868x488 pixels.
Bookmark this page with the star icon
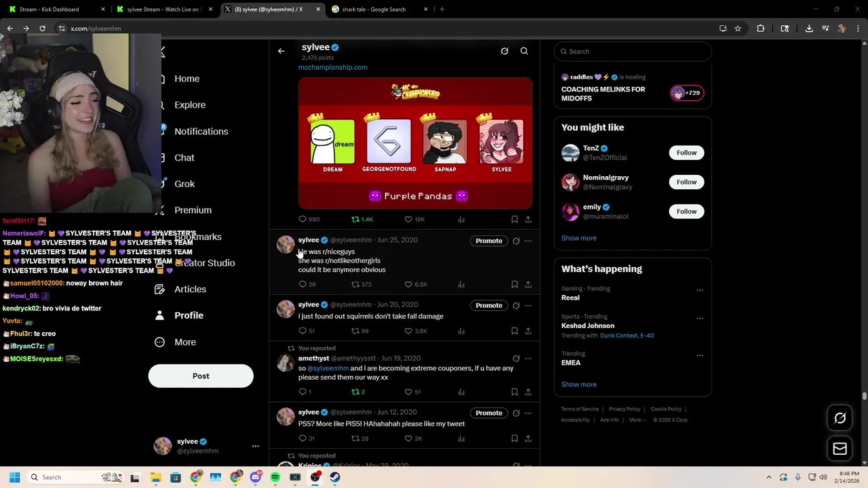tap(738, 28)
